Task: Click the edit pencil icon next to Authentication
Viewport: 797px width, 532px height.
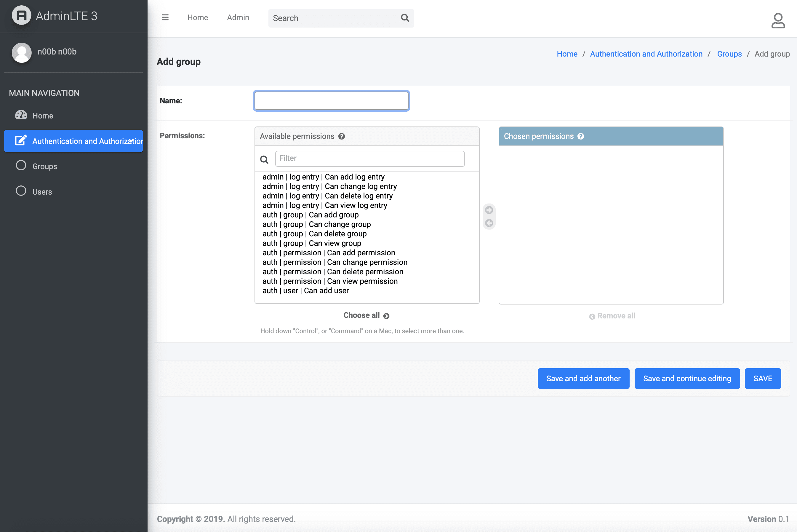Action: point(20,140)
